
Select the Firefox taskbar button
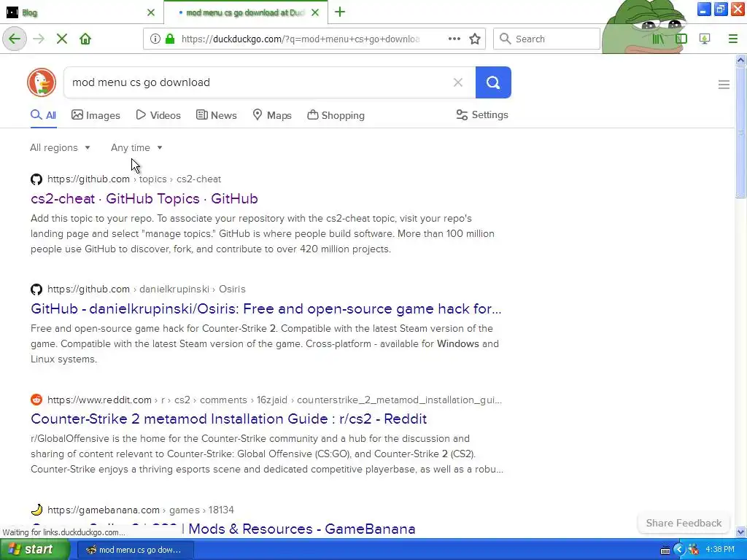pyautogui.click(x=135, y=550)
